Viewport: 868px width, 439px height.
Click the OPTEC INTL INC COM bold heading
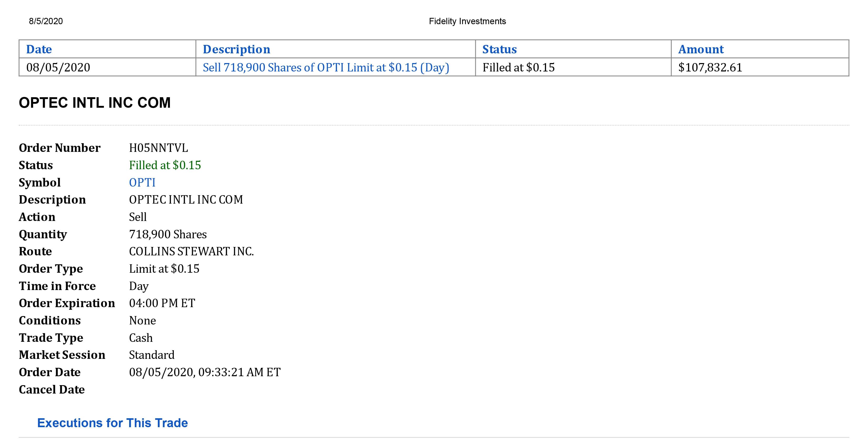[x=95, y=103]
